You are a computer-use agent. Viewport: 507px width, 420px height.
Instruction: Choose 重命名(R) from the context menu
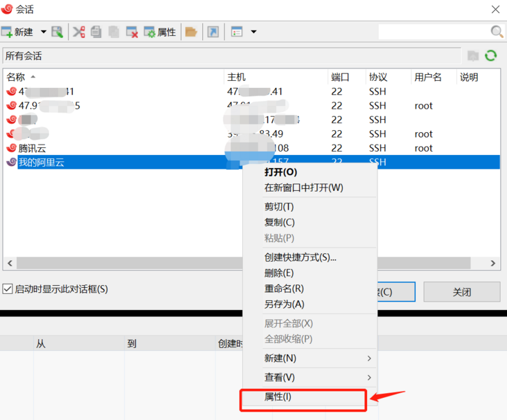point(310,289)
